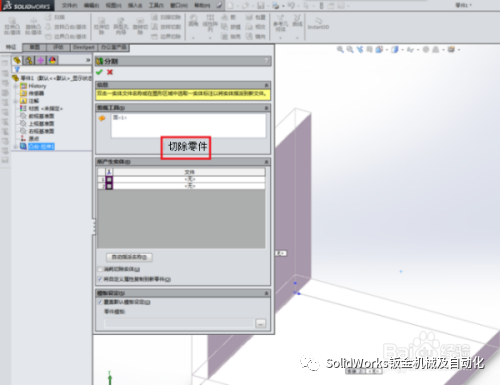Select Hole Wizard tool in ribbon

[121, 26]
